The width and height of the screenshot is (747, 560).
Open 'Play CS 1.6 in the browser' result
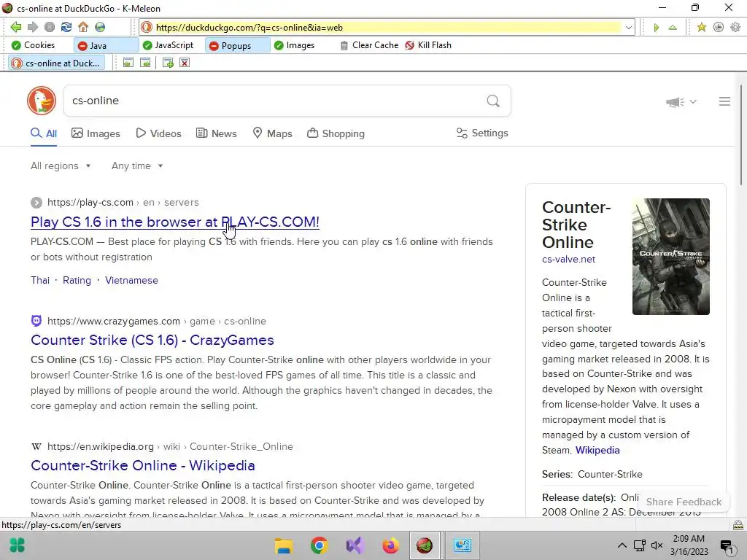(175, 222)
